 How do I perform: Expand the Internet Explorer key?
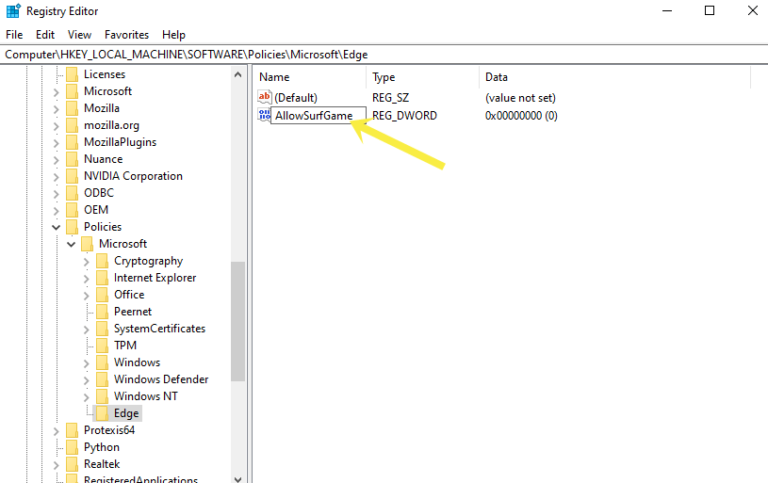click(x=86, y=279)
